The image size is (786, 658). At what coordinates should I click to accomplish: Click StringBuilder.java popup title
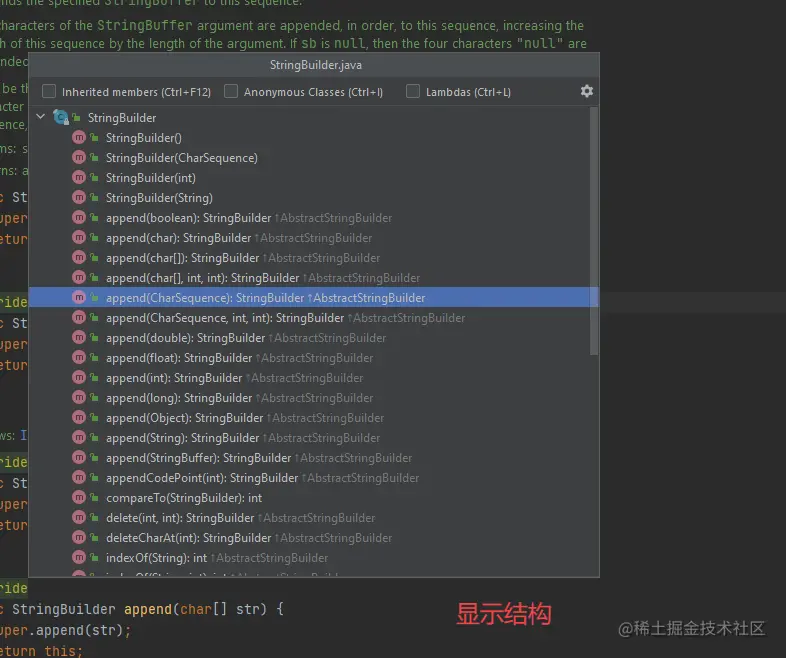(316, 65)
